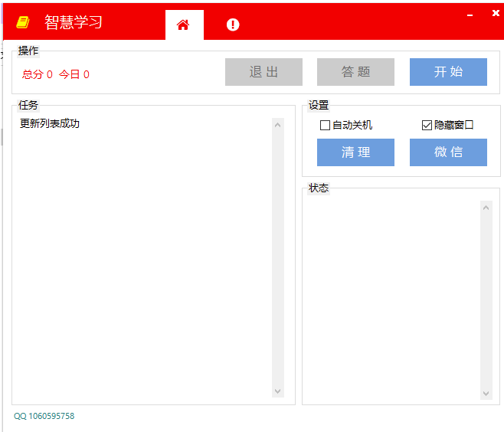504x432 pixels.
Task: Uncheck the 隐藏窗口 checkbox
Action: click(x=427, y=125)
